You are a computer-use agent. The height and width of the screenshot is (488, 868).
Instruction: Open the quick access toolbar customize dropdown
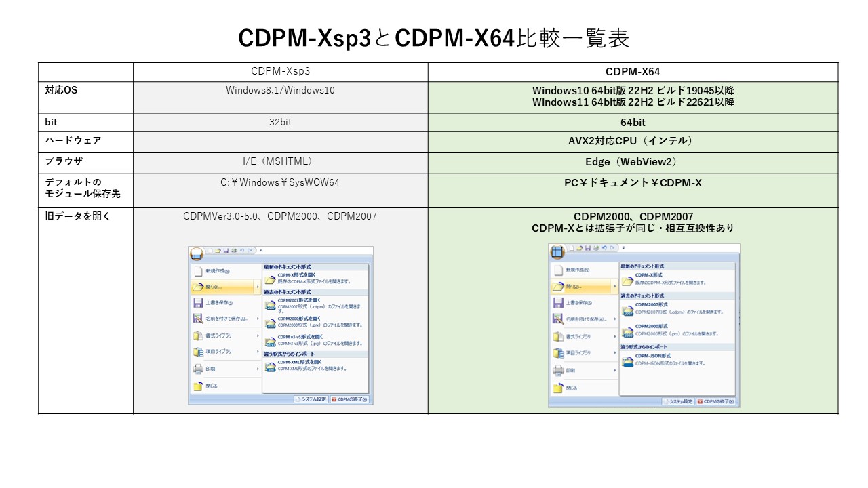(x=260, y=249)
